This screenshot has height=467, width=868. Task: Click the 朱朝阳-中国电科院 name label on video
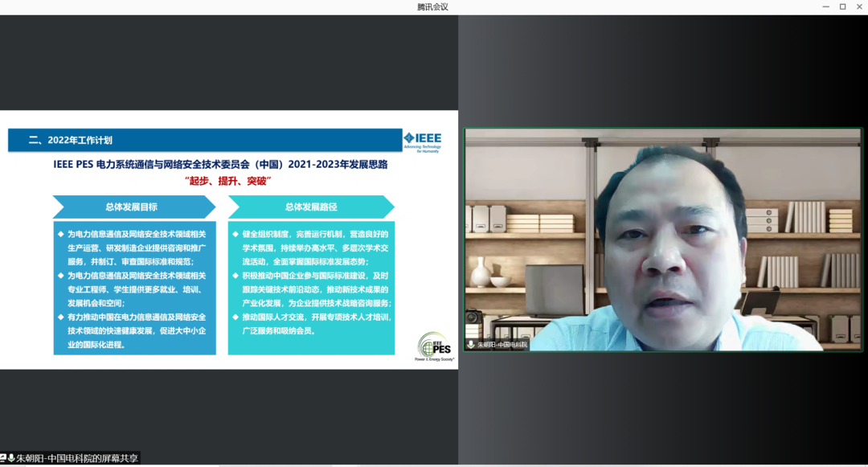click(502, 345)
